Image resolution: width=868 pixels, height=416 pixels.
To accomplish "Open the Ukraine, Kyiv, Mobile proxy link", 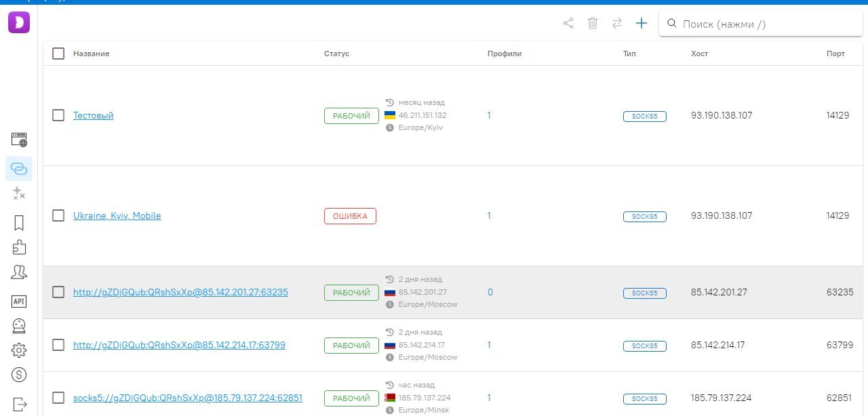I will pyautogui.click(x=117, y=216).
